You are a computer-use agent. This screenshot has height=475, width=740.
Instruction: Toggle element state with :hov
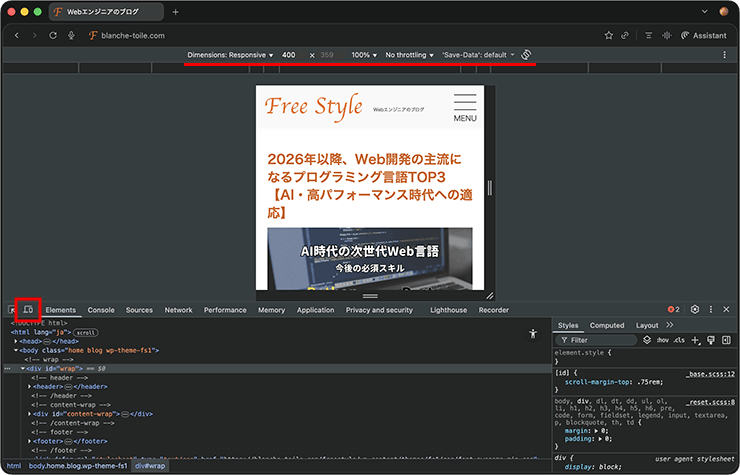[663, 340]
